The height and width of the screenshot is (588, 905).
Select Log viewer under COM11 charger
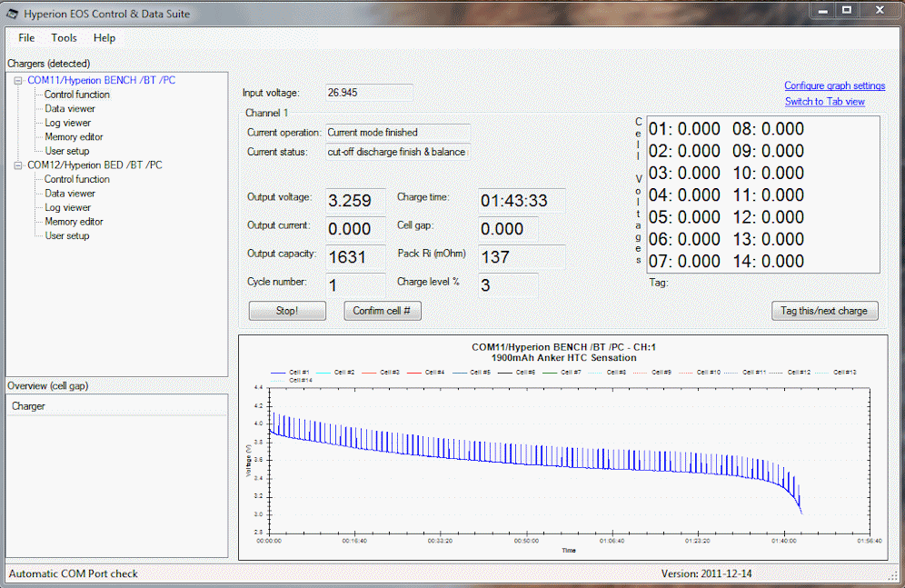point(68,123)
